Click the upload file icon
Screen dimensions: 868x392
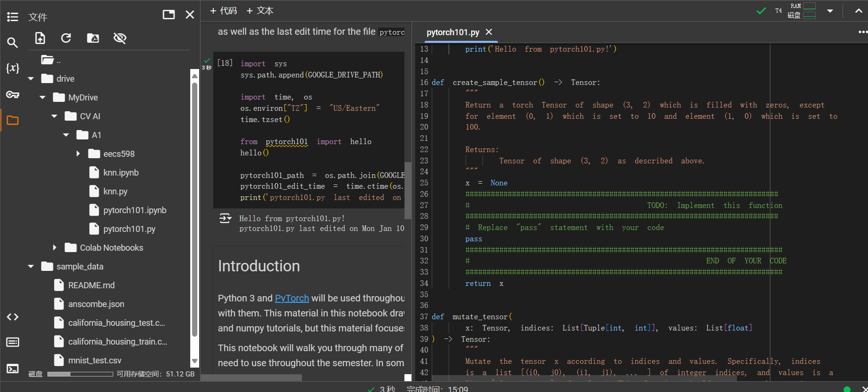tap(40, 38)
